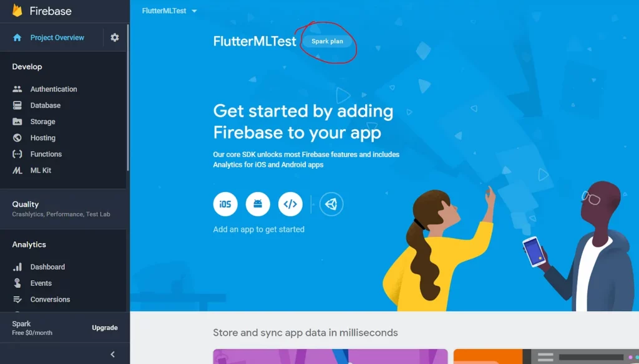Viewport: 639px width, 364px height.
Task: Open the home icon for Project Overview
Action: 17,37
